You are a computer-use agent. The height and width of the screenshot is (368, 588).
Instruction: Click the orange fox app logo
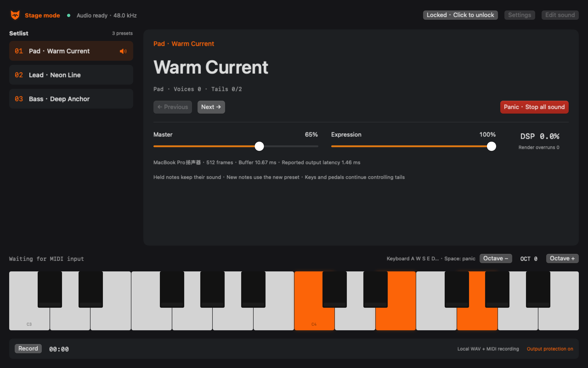(x=15, y=15)
